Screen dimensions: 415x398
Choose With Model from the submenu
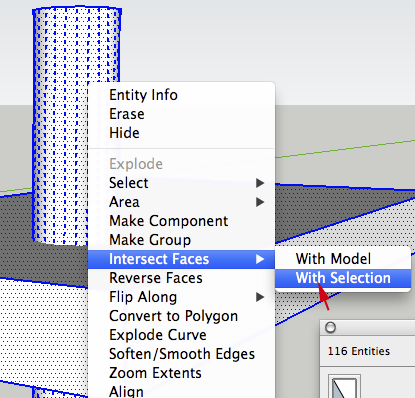(343, 259)
